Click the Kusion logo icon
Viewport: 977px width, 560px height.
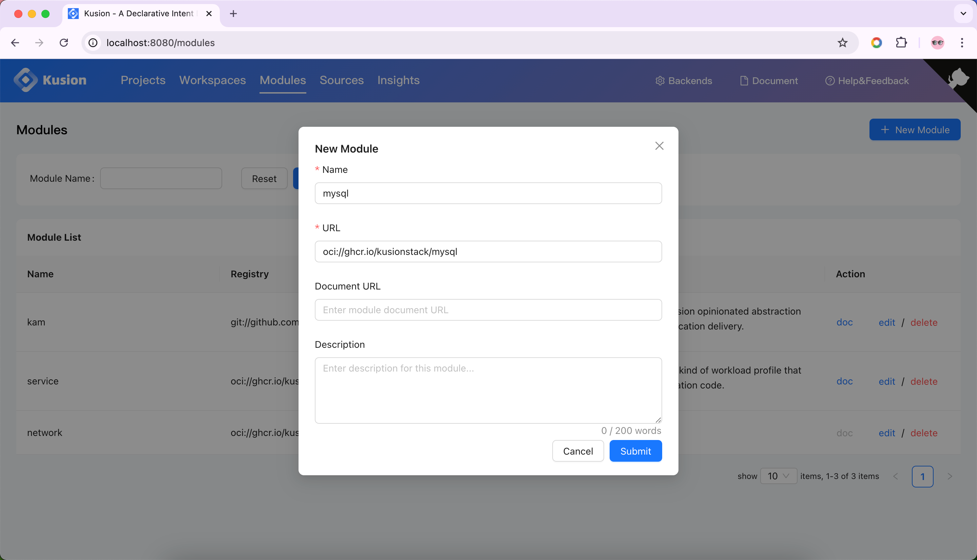[25, 80]
